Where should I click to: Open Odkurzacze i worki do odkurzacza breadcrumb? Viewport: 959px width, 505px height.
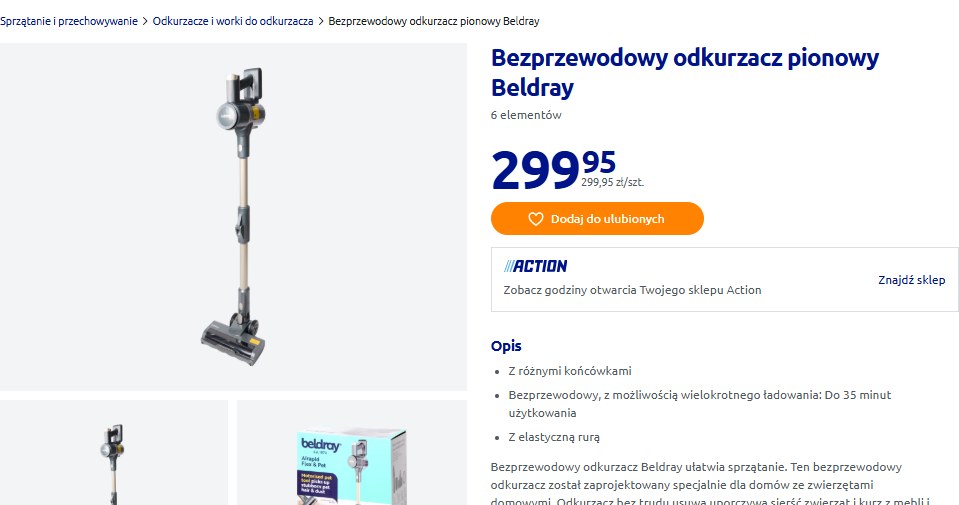[x=233, y=21]
